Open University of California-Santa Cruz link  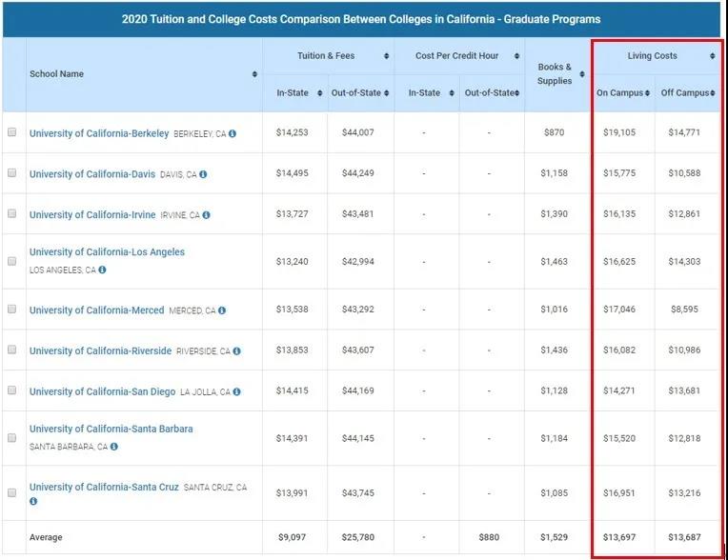click(x=104, y=488)
